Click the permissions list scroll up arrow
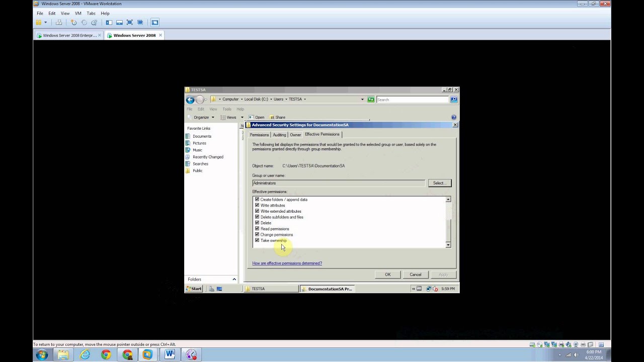Screen dimensions: 644x362 click(448, 200)
